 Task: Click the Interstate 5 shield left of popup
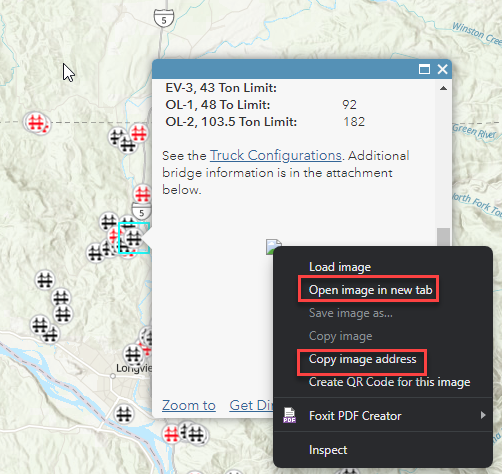pos(142,212)
